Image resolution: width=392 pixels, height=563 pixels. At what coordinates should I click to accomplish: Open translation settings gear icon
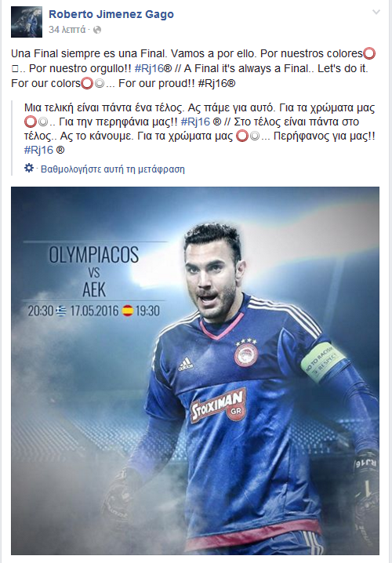click(29, 168)
